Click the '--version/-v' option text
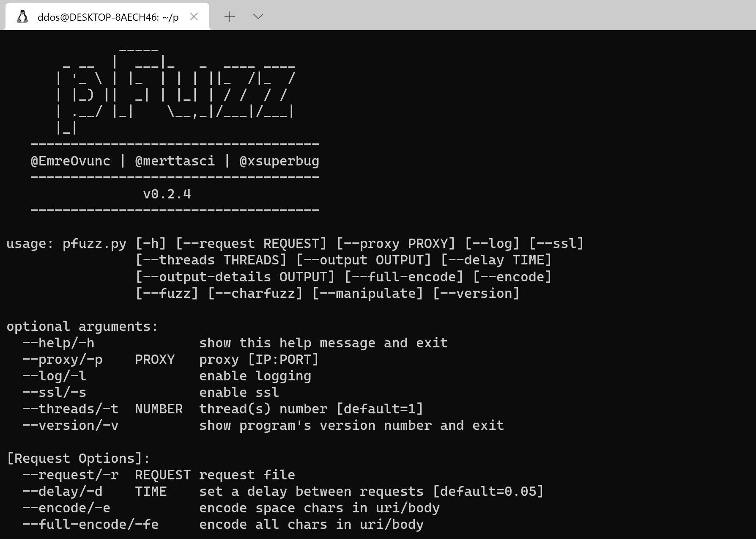The image size is (756, 539). (71, 426)
